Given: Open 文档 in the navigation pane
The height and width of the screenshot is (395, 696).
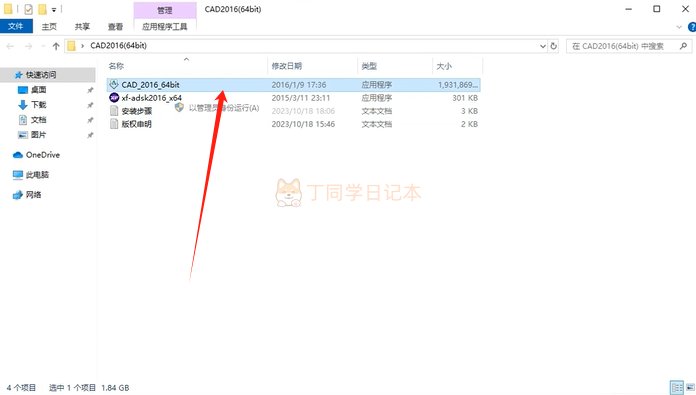Looking at the screenshot, I should [x=38, y=120].
